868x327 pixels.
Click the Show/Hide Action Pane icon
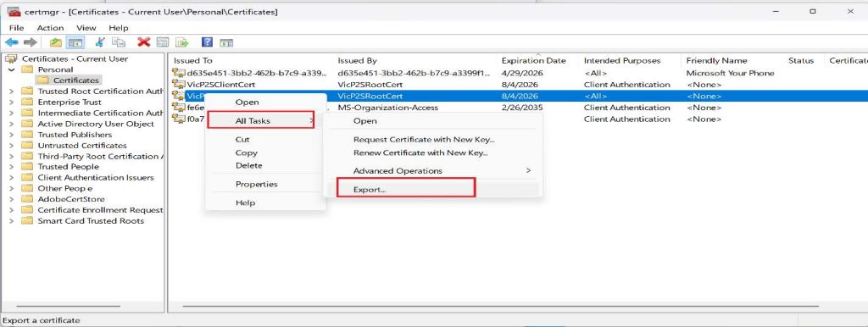(225, 42)
